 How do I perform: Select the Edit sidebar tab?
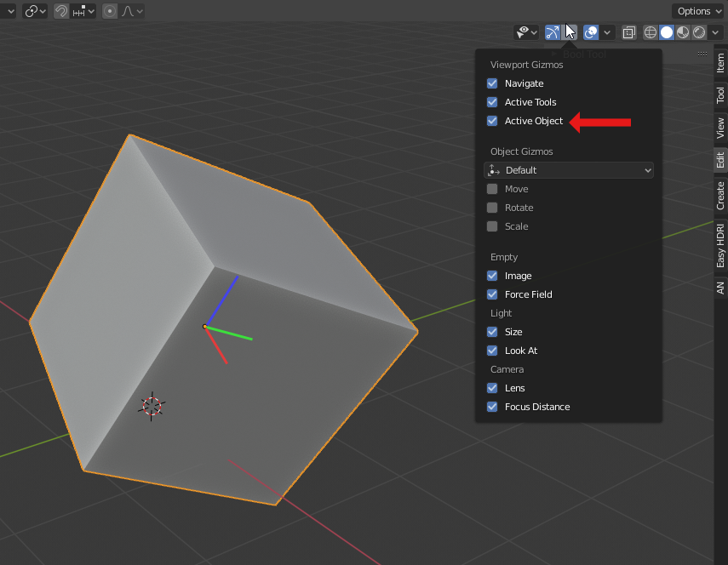pyautogui.click(x=720, y=160)
